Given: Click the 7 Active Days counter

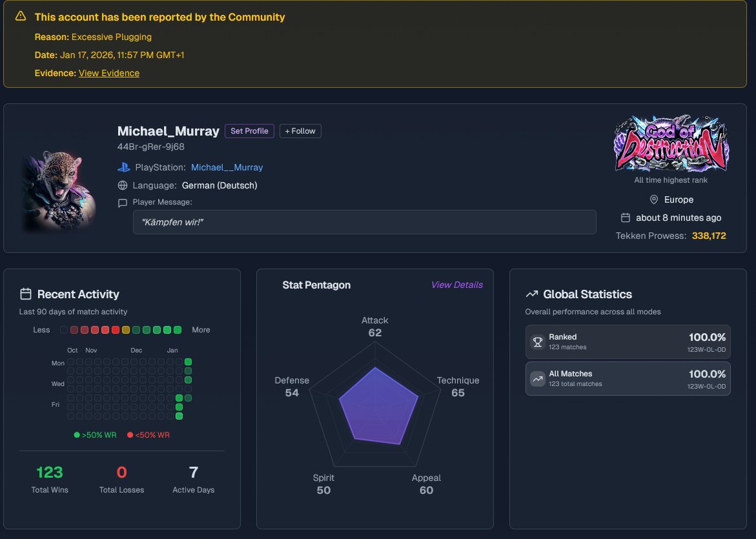Looking at the screenshot, I should pos(193,479).
